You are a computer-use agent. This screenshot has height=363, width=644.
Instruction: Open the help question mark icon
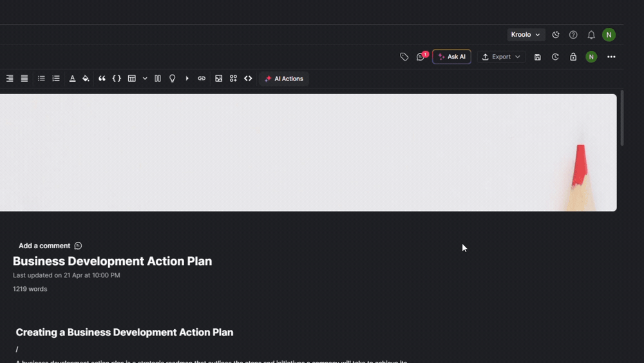point(573,35)
